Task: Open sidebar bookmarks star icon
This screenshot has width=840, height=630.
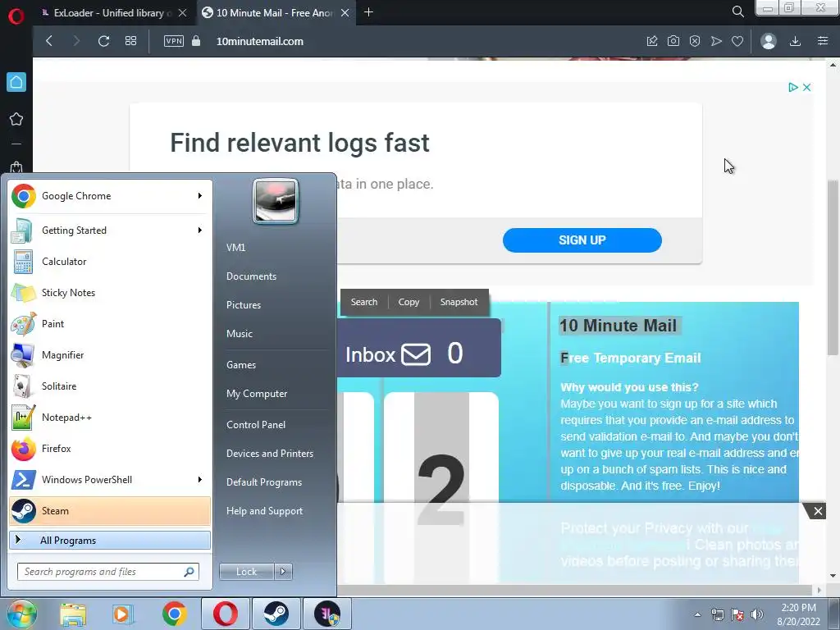Action: tap(16, 119)
